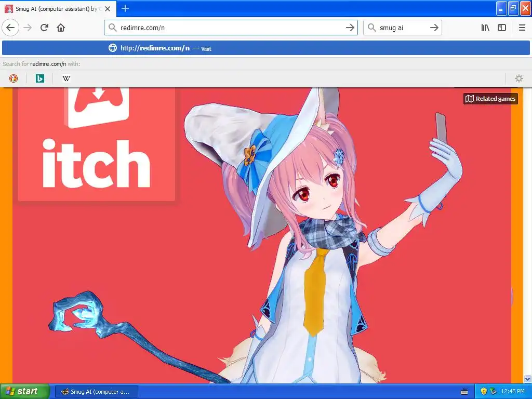The image size is (532, 399).
Task: Open the browser Home page
Action: (x=61, y=28)
